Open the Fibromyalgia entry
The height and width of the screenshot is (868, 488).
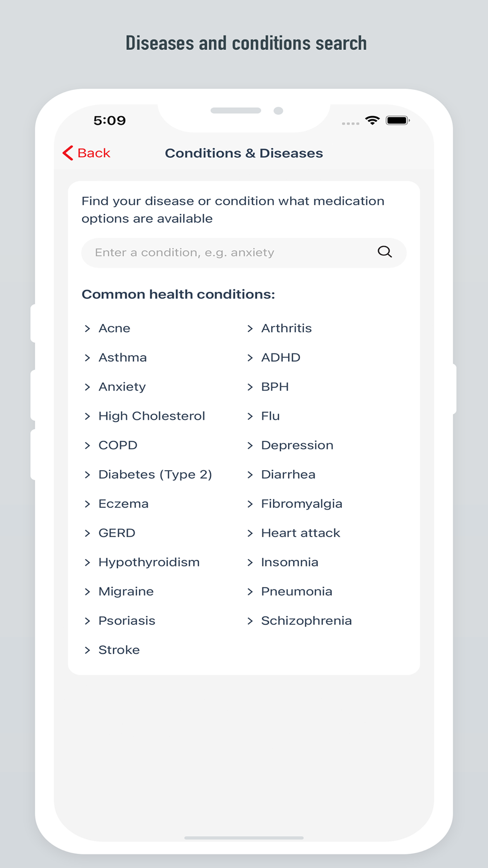point(302,504)
